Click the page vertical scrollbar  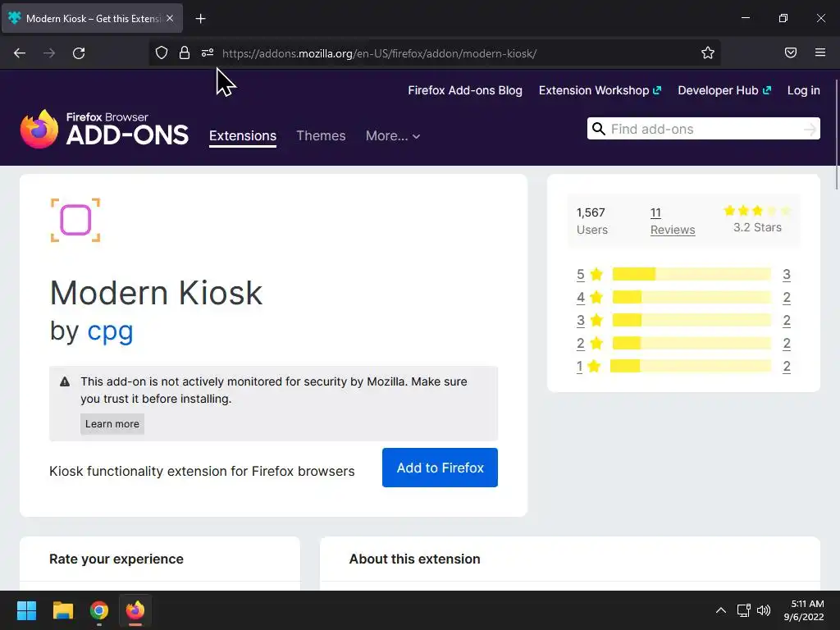(x=837, y=134)
